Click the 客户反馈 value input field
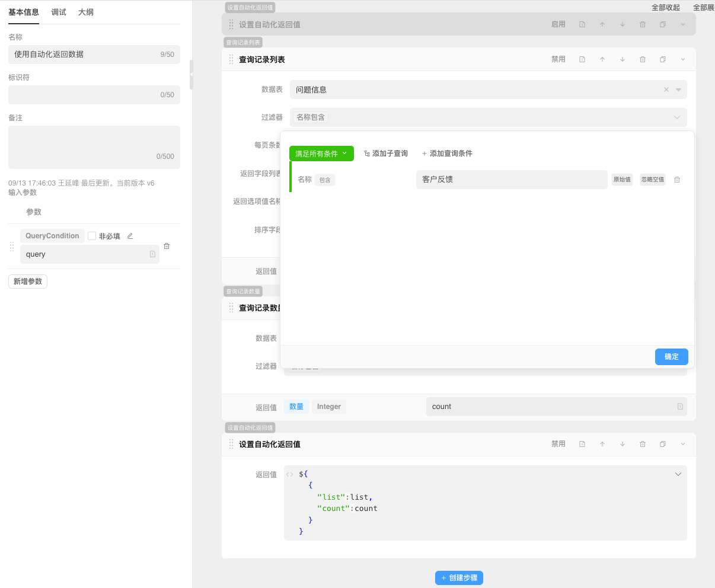This screenshot has width=715, height=588. pos(512,180)
